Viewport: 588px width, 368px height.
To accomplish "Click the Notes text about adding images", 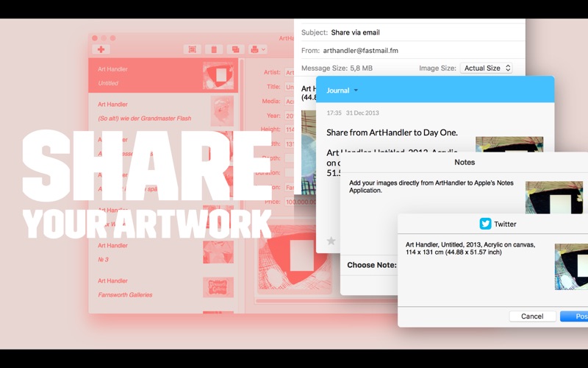I will pyautogui.click(x=431, y=187).
